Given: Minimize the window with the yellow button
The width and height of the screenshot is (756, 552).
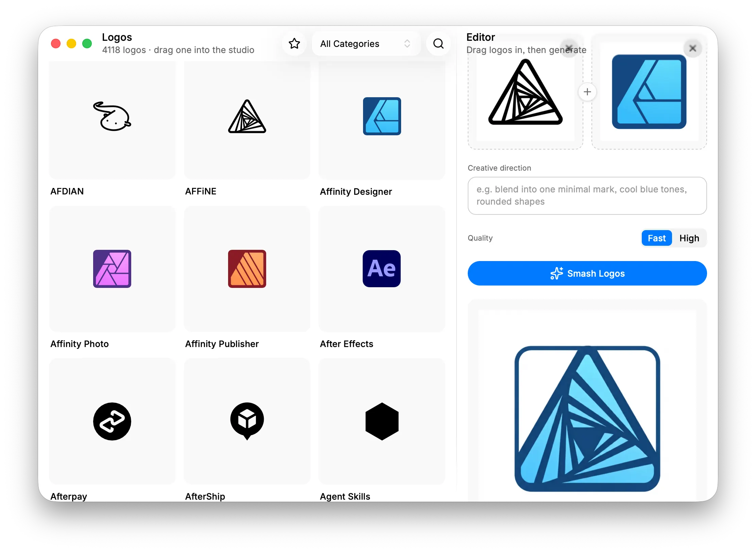Looking at the screenshot, I should (x=71, y=44).
